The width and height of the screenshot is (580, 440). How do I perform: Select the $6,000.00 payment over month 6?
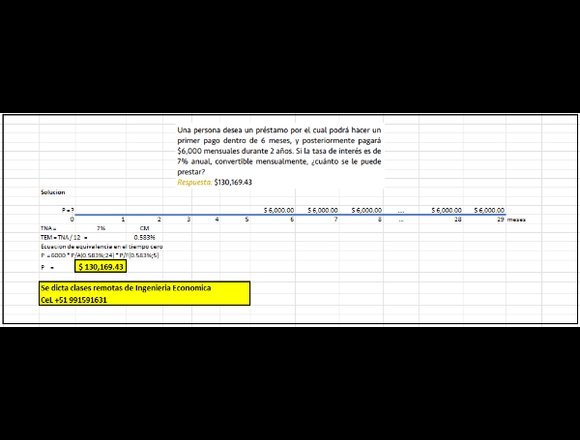coord(279,210)
